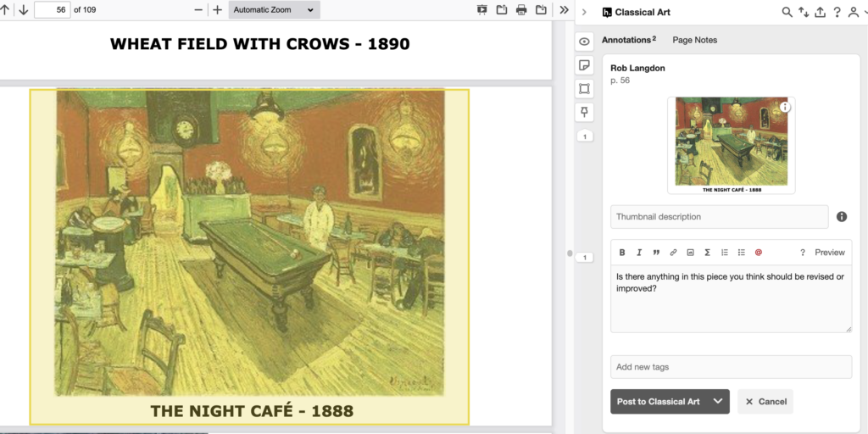This screenshot has height=434, width=868.
Task: Open the formatting help question mark
Action: pyautogui.click(x=802, y=253)
